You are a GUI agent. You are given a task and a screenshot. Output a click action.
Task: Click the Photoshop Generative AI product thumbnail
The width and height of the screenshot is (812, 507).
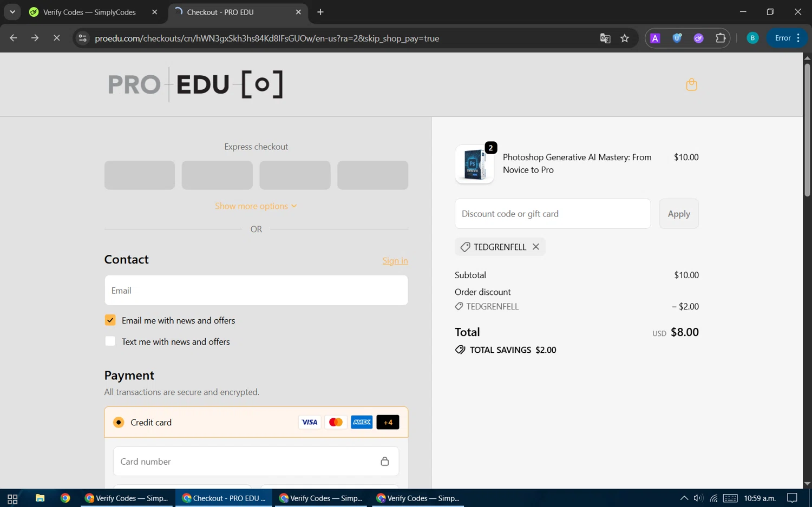(x=474, y=164)
